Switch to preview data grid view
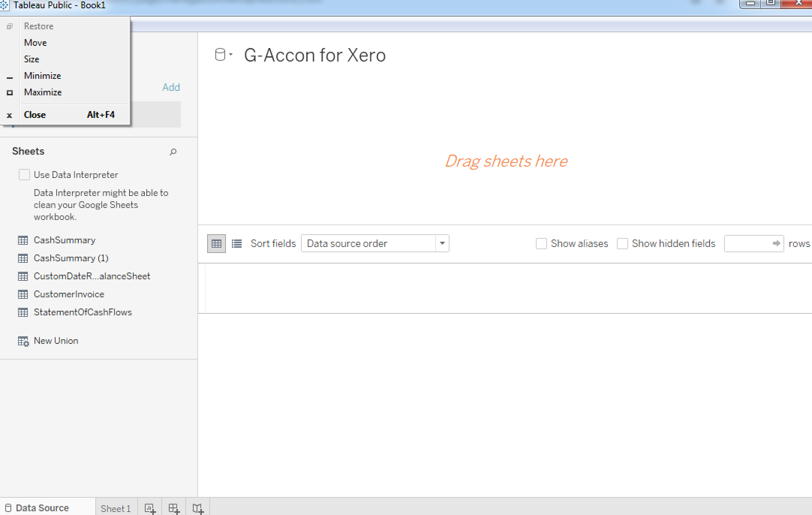Image resolution: width=812 pixels, height=515 pixels. coord(217,244)
